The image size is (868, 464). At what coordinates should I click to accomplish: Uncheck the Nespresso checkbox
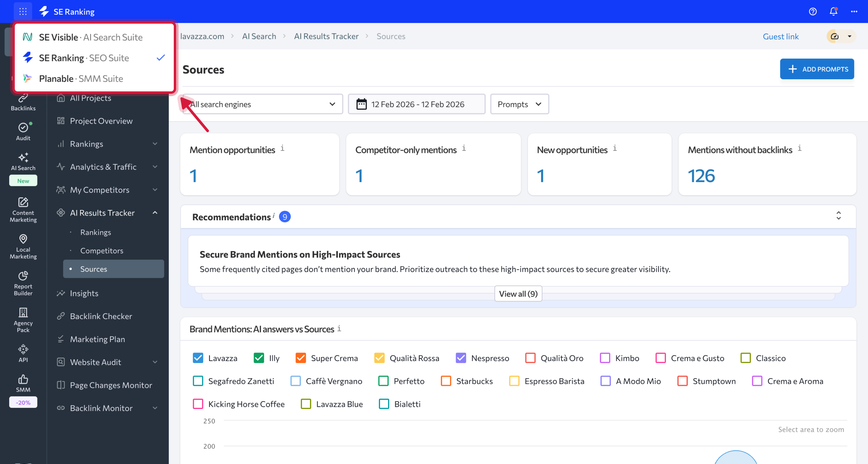461,358
